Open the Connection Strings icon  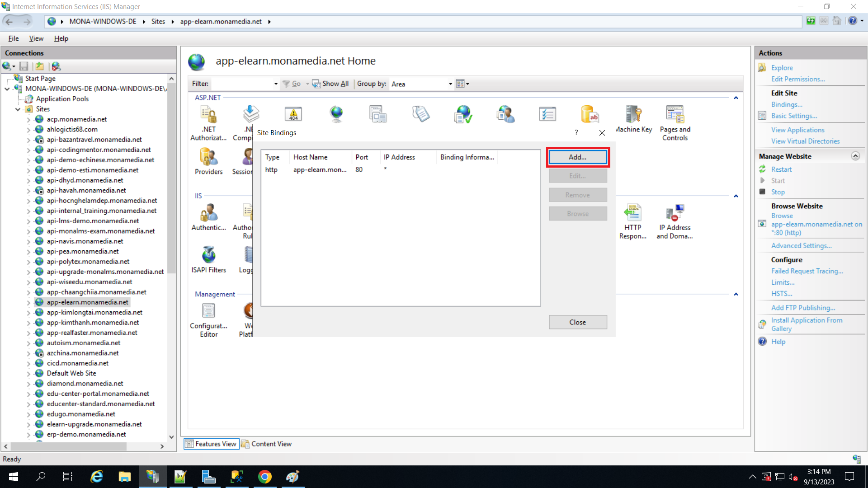590,114
